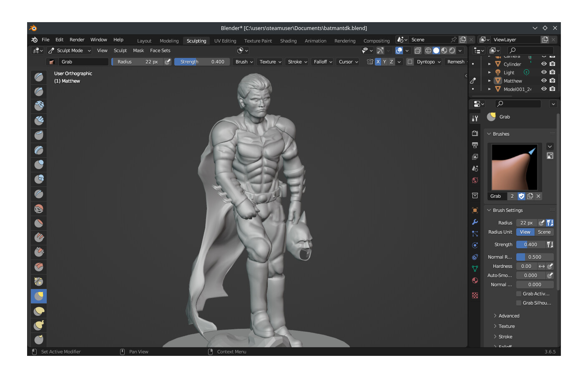Select the Draw Sharp brush tool
The width and height of the screenshot is (588, 388).
point(39,91)
